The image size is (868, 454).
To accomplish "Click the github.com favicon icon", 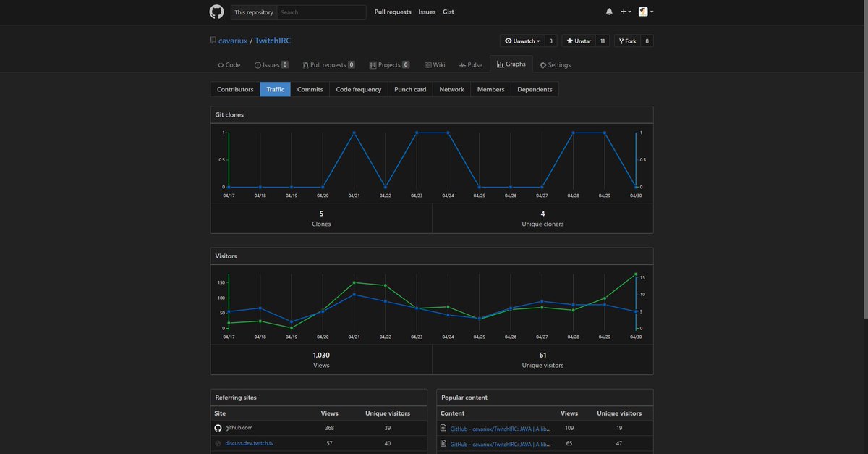I will [x=218, y=428].
